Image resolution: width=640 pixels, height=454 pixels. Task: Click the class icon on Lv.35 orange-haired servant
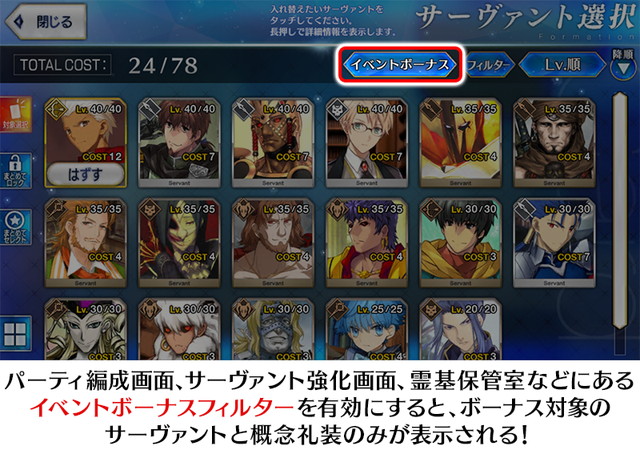click(x=57, y=209)
